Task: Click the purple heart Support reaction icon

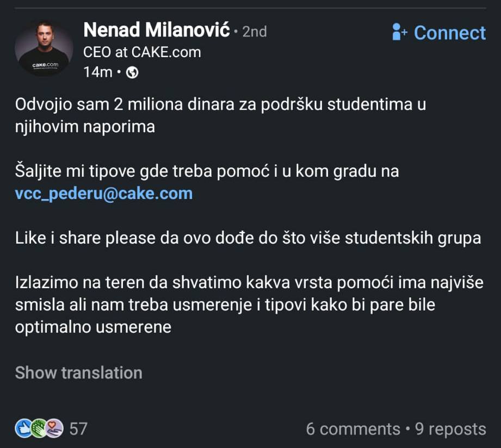Action: tap(55, 428)
